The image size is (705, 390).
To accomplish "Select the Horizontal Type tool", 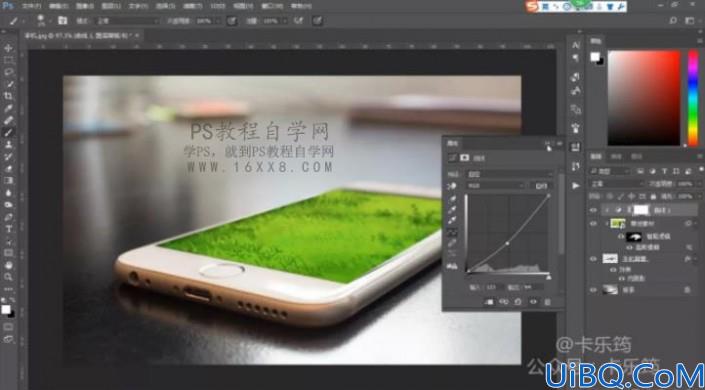I will (x=9, y=229).
